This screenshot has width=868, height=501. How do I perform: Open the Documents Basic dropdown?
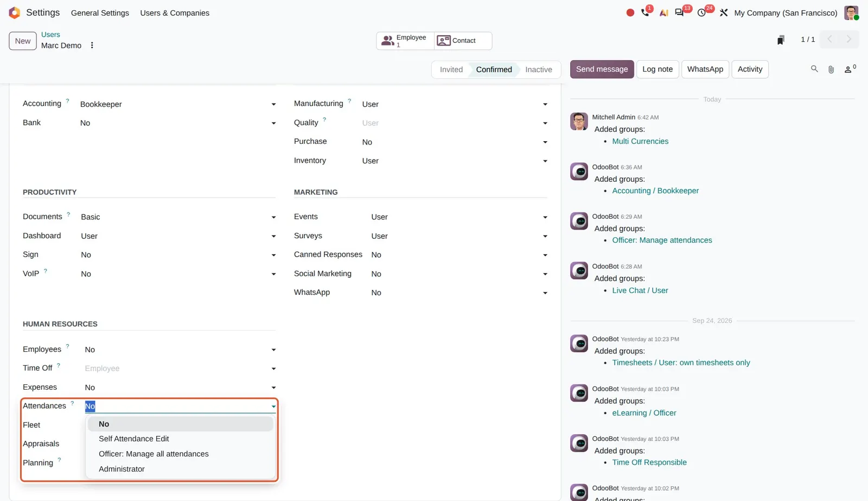[x=178, y=217]
